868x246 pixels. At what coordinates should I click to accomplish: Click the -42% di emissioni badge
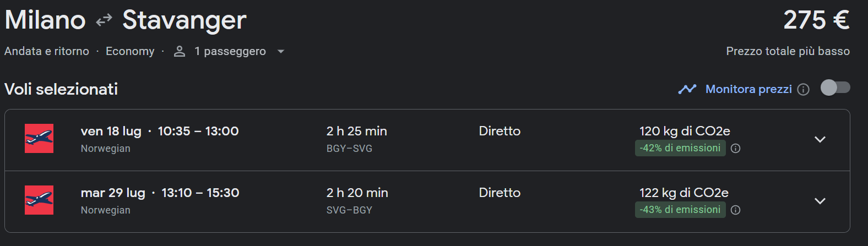pyautogui.click(x=680, y=148)
